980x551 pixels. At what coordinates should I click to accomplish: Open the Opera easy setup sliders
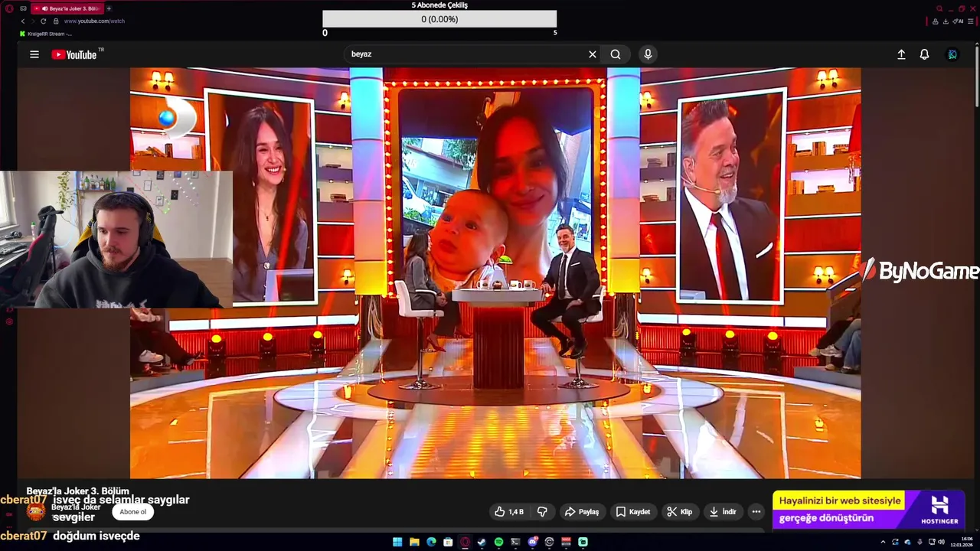(970, 21)
